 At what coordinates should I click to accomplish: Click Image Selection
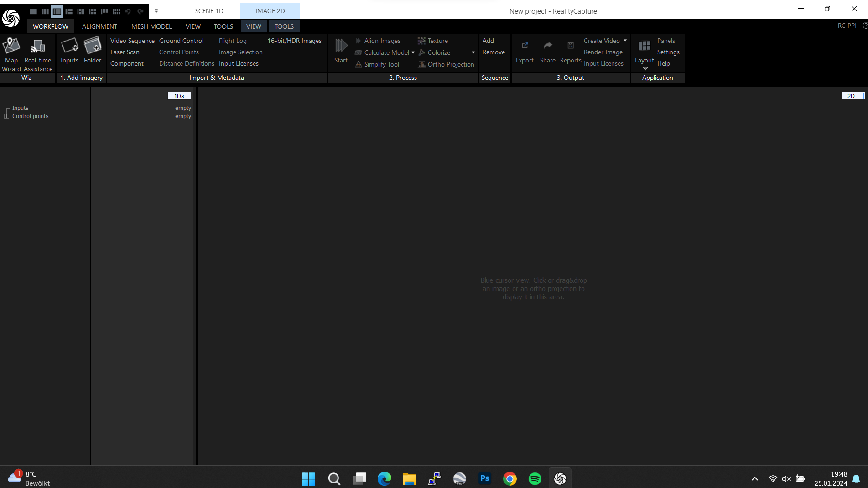(x=240, y=52)
